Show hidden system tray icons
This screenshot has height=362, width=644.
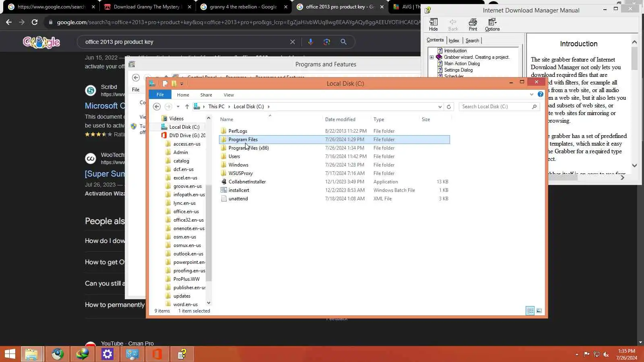point(577,354)
